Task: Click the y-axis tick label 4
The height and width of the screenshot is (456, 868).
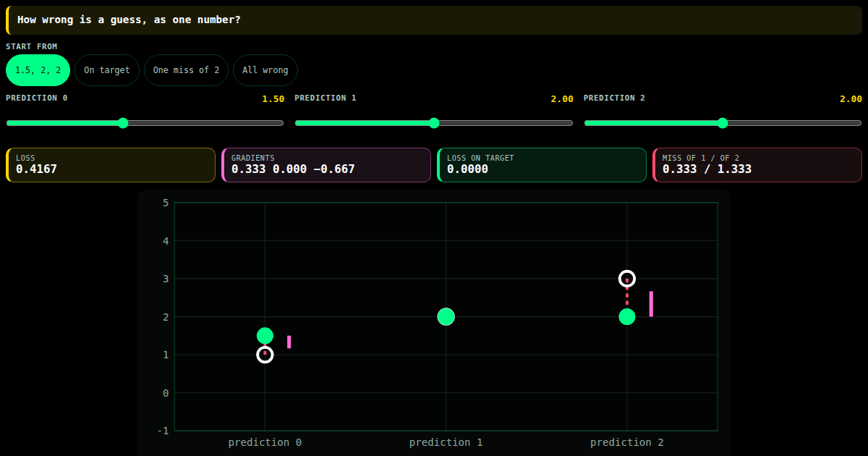Action: coord(166,240)
